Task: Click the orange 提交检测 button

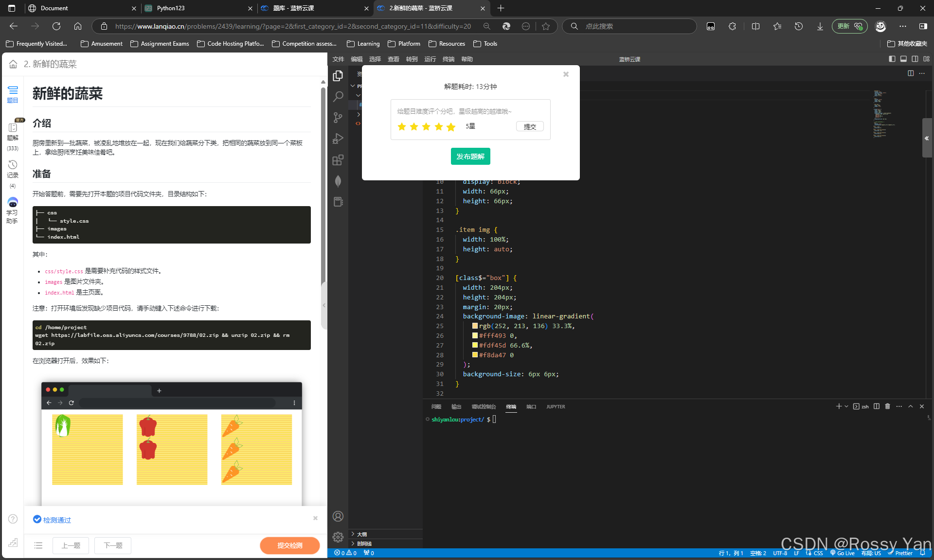Action: pos(289,545)
